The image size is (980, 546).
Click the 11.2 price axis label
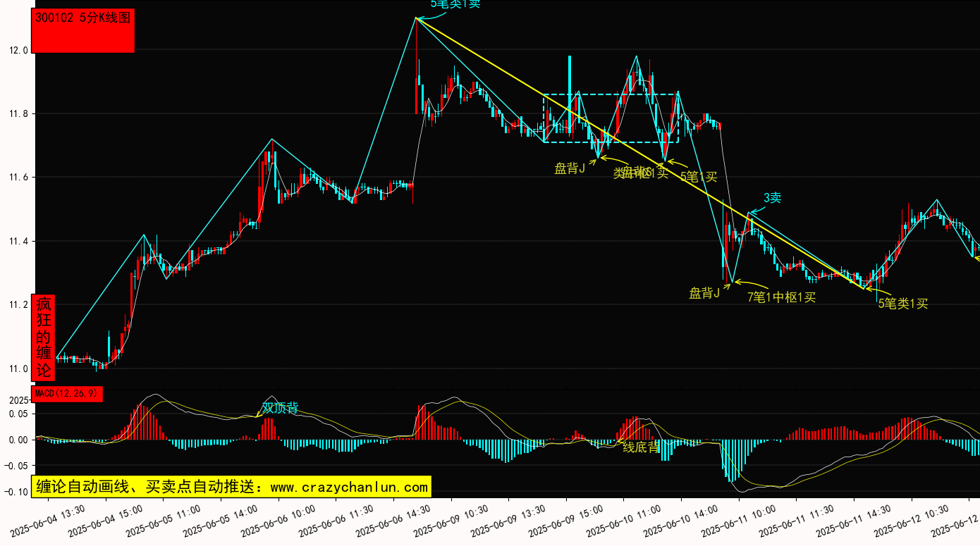pos(18,304)
